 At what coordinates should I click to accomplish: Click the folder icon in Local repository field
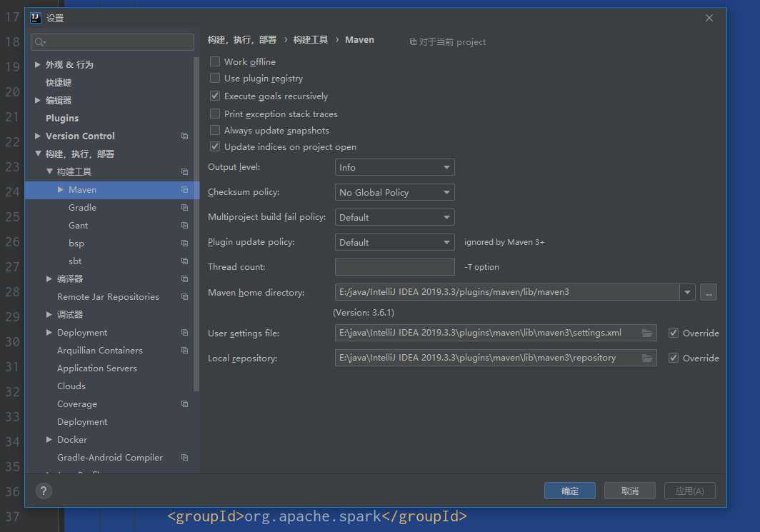coord(647,358)
